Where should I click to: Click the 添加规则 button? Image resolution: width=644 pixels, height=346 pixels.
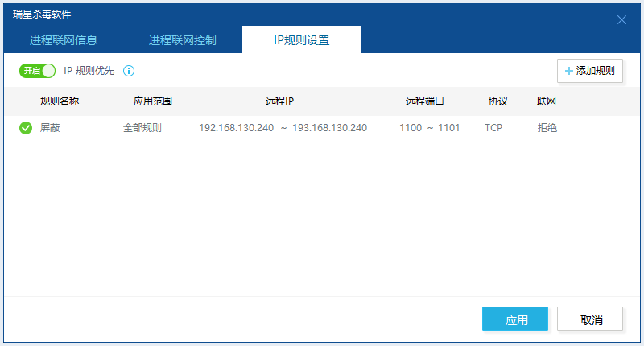590,71
